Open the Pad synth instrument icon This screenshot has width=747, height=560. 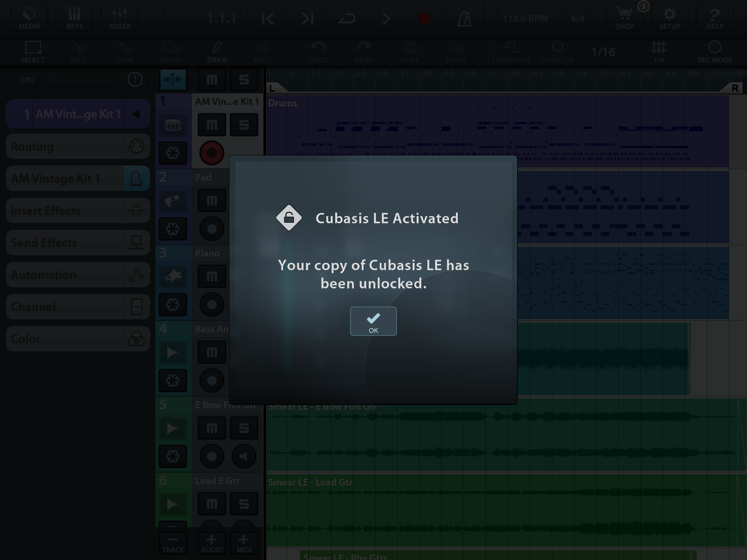click(173, 201)
